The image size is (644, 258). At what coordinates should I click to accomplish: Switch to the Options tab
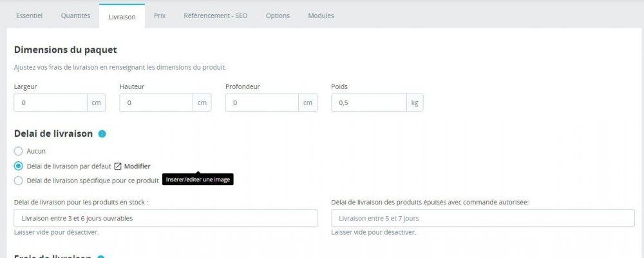[278, 16]
